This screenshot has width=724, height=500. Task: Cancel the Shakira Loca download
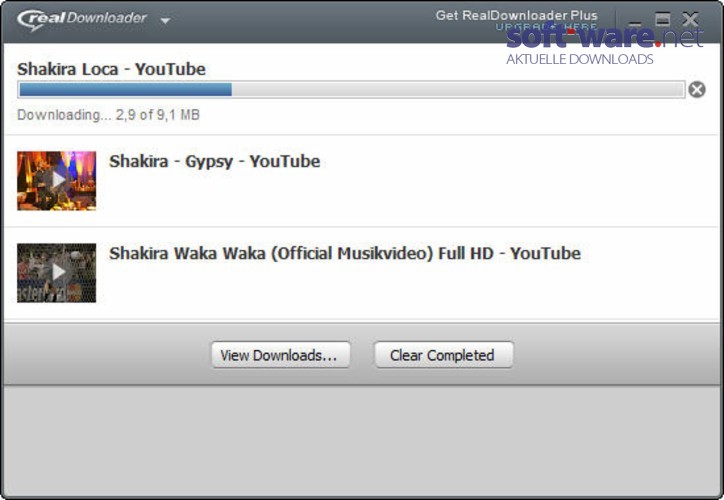coord(697,89)
